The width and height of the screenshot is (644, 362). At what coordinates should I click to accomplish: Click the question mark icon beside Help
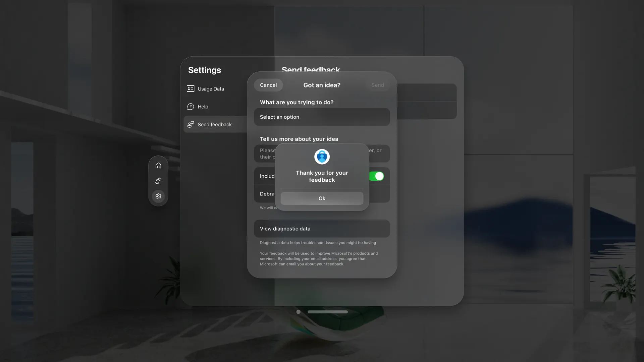click(190, 107)
